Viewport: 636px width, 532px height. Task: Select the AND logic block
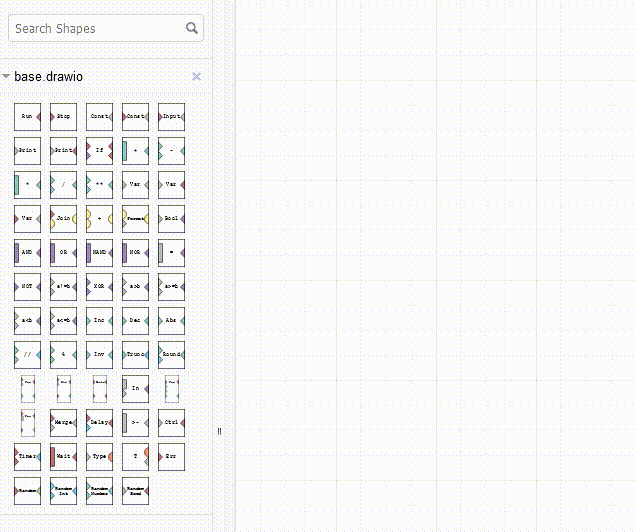27,253
